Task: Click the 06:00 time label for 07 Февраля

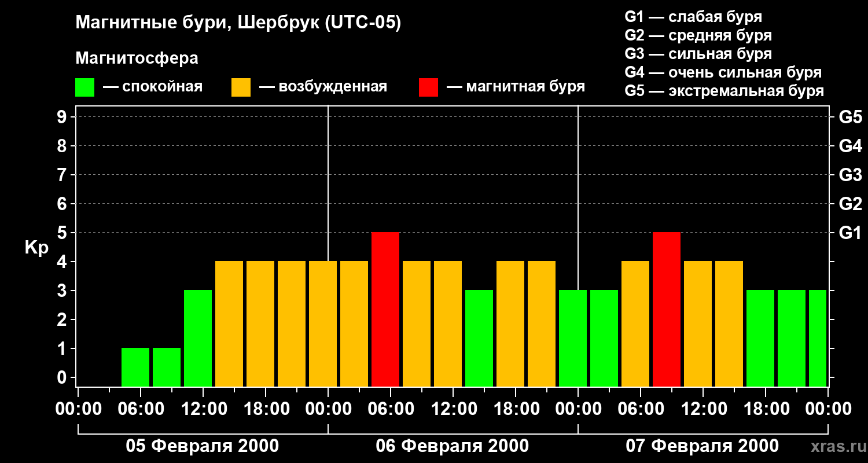Action: pos(641,409)
